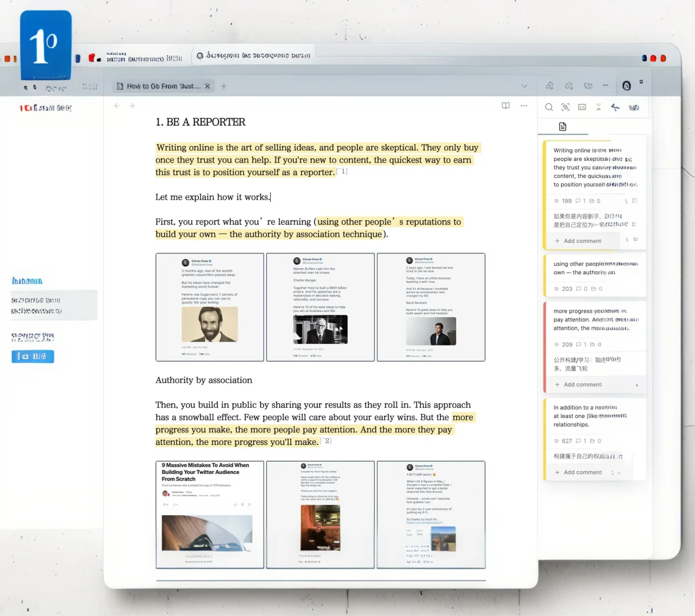The height and width of the screenshot is (616, 695).
Task: Click the folder icon in the 209 row
Action: (593, 345)
